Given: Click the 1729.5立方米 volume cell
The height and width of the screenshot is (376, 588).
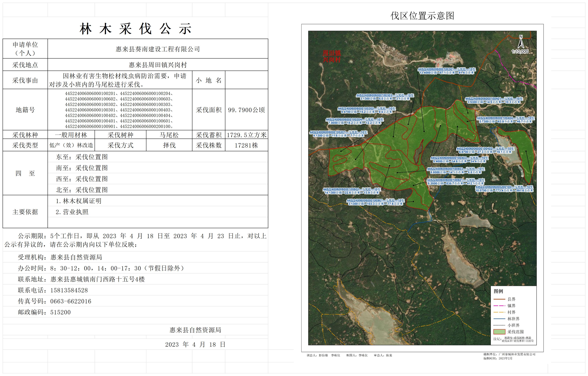Looking at the screenshot, I should tap(246, 135).
